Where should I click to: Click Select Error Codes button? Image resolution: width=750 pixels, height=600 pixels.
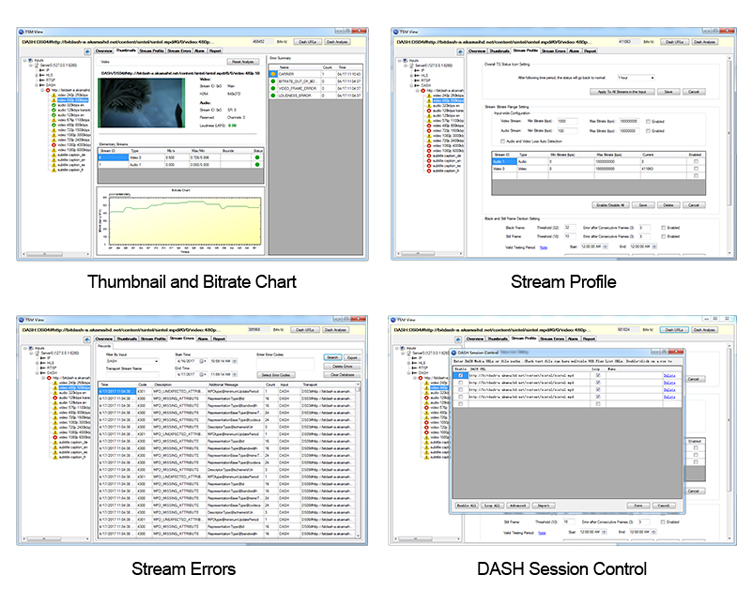(276, 375)
